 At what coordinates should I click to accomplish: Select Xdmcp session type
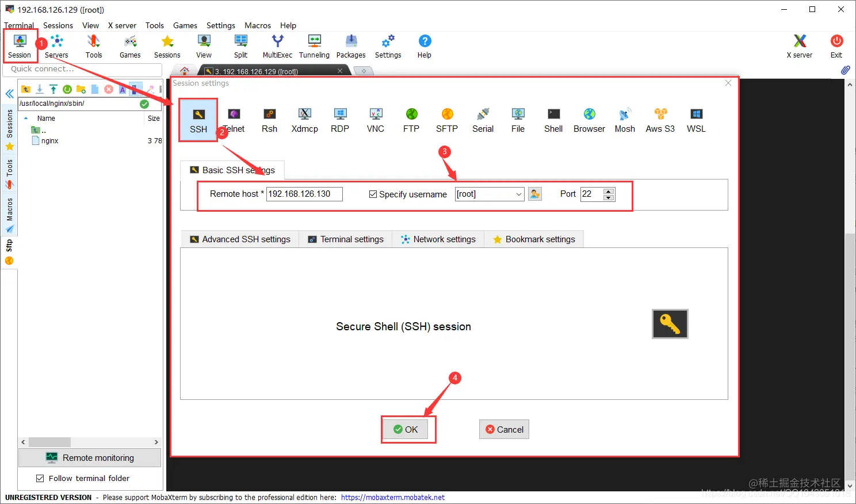point(305,120)
